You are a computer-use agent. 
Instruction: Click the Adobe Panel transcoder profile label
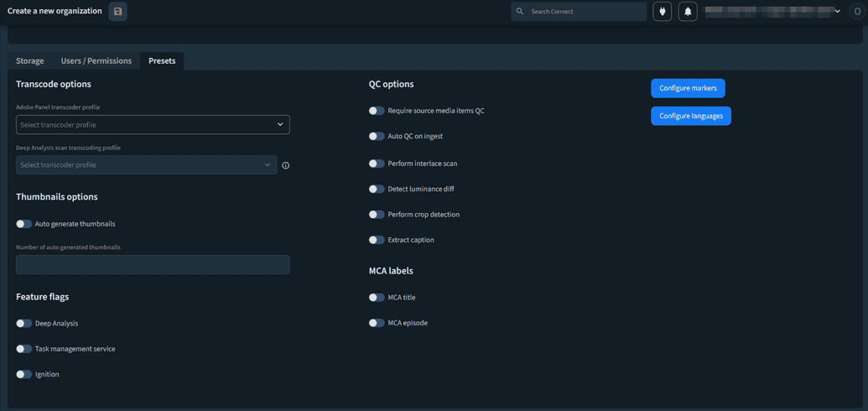pos(58,107)
